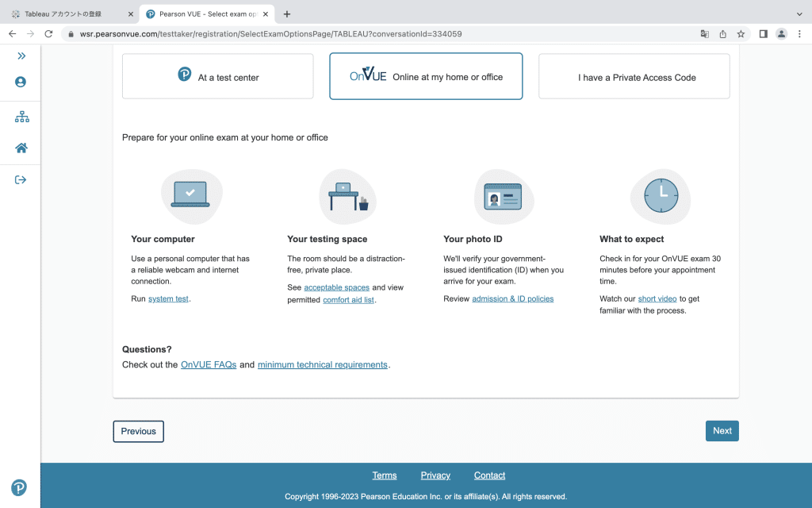The image size is (812, 508).
Task: Click the share page icon
Action: 723,33
